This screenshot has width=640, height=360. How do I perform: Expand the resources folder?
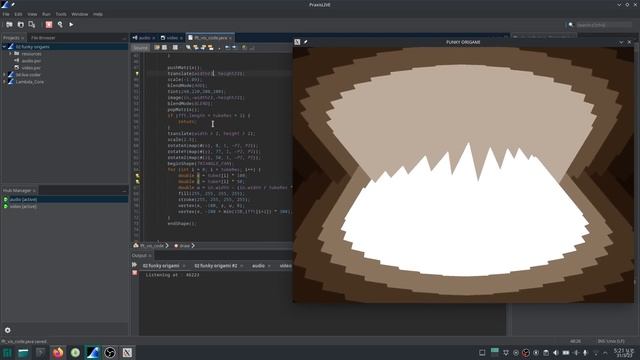tap(10, 54)
